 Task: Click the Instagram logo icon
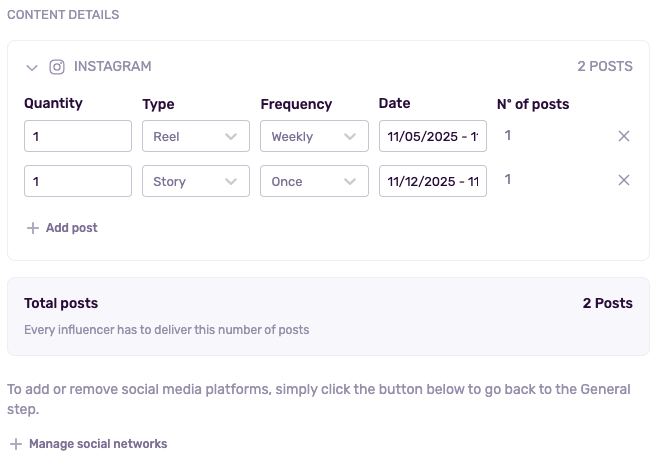[57, 67]
